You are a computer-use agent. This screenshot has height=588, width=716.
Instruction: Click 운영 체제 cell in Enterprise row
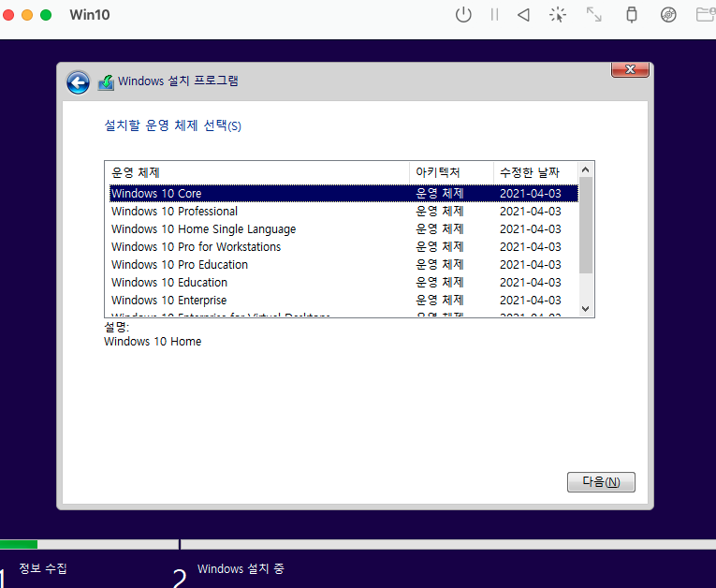pos(439,301)
